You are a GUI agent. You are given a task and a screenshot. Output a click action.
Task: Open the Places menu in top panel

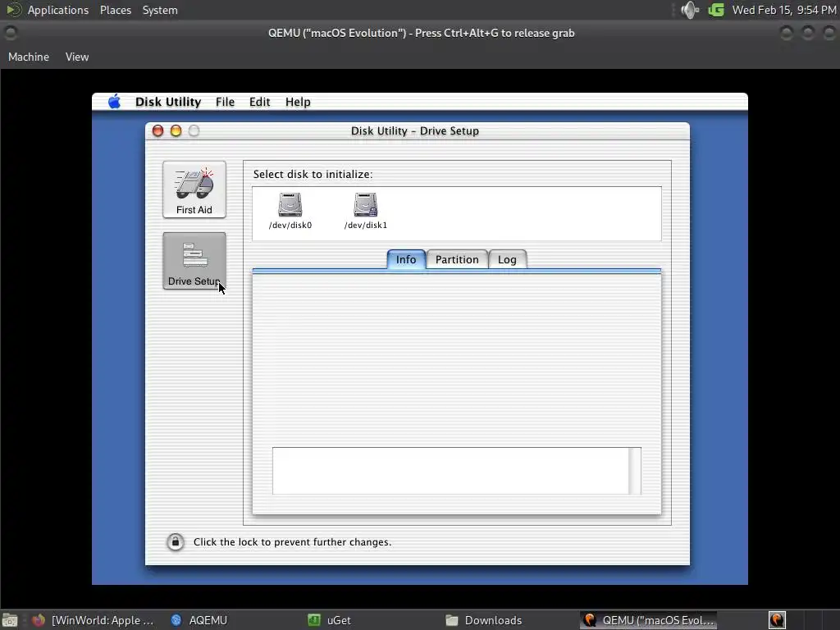[115, 10]
